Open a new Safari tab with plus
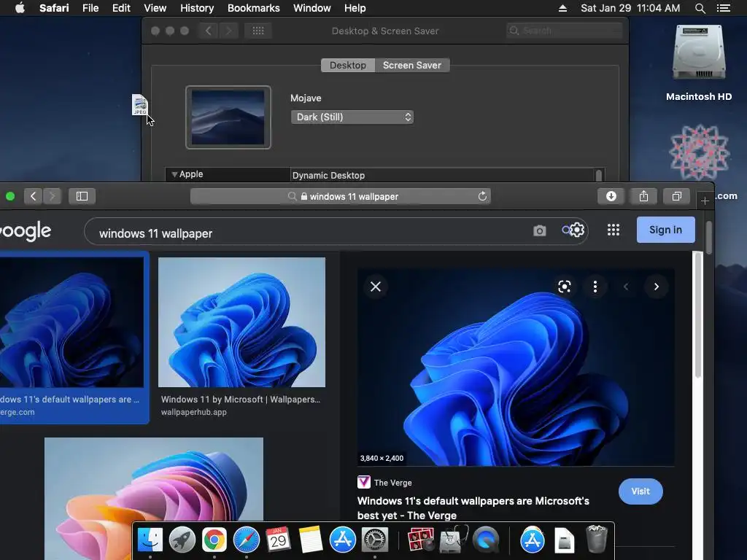 pyautogui.click(x=705, y=201)
